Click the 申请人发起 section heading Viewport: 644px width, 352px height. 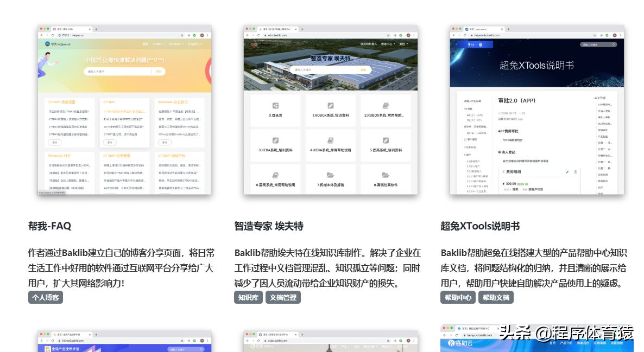coord(507,152)
